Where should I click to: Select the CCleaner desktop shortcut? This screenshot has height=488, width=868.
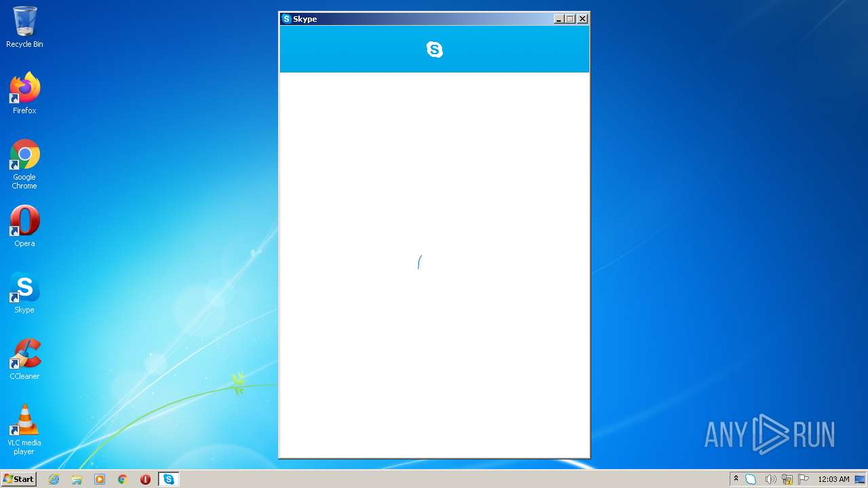pos(24,359)
